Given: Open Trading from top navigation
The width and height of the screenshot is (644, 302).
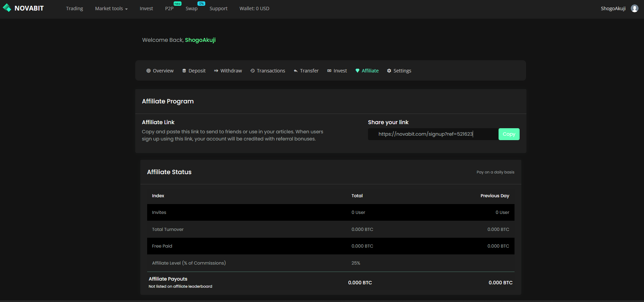Looking at the screenshot, I should pyautogui.click(x=74, y=9).
